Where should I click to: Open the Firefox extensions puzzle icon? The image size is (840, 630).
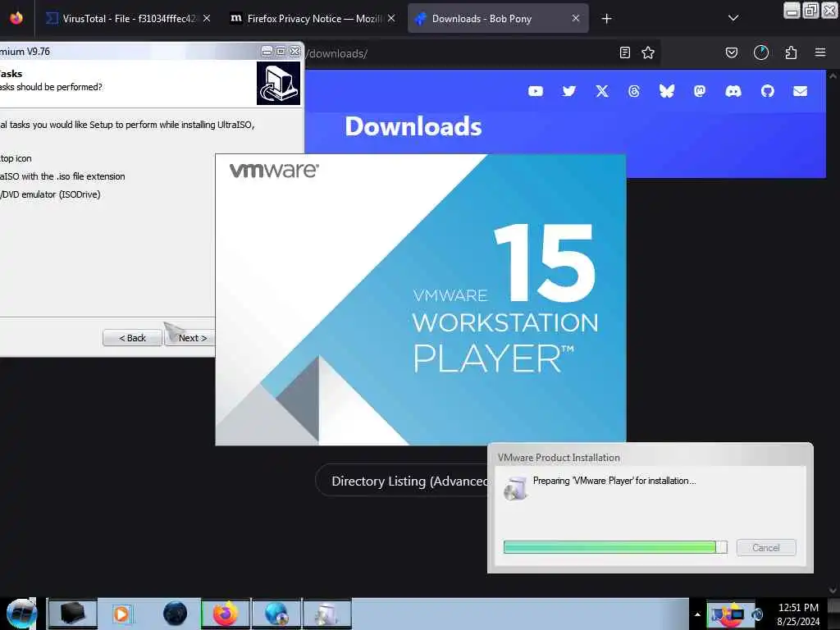coord(791,52)
